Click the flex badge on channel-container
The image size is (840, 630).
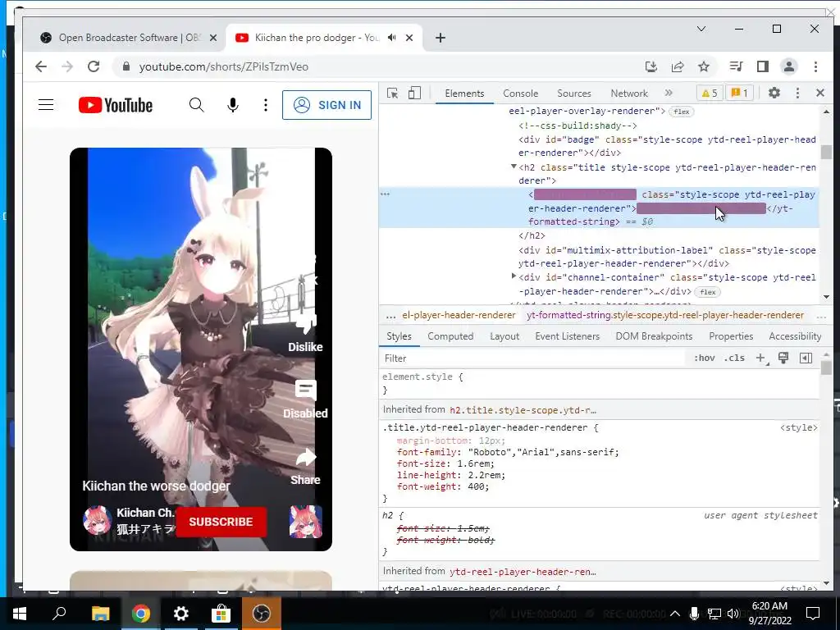(x=708, y=292)
